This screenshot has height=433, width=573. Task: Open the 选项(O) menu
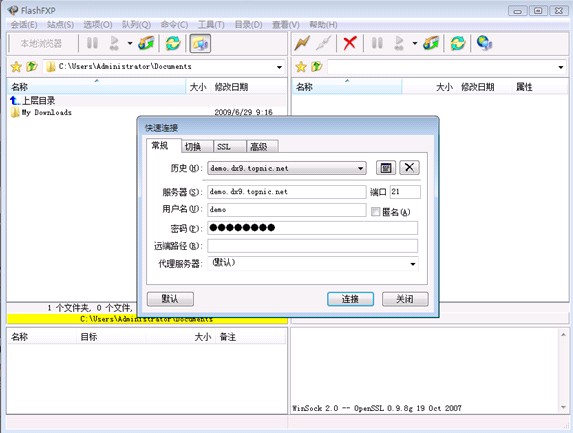(98, 25)
